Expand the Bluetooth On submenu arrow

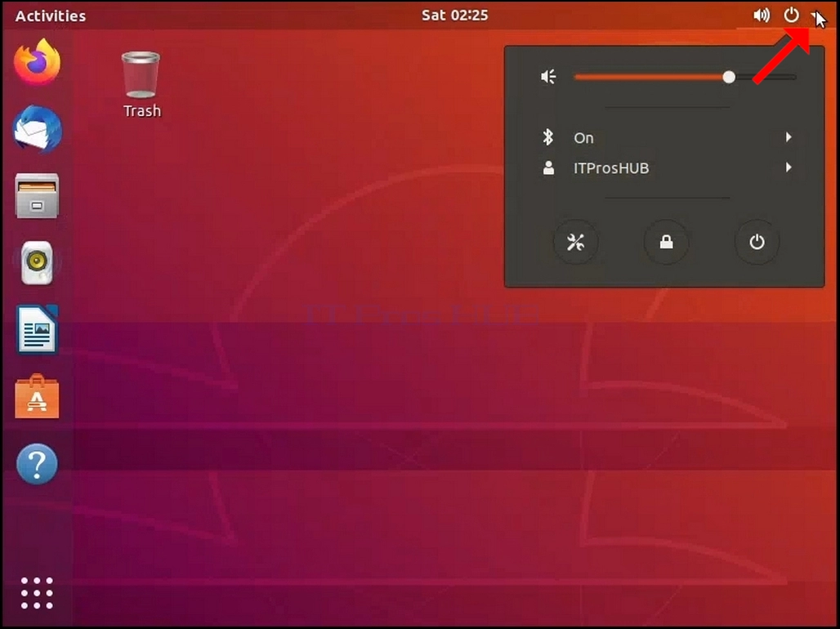click(789, 137)
